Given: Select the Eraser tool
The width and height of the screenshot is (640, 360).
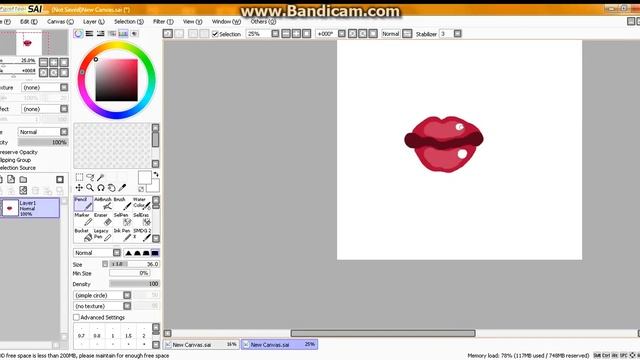Looking at the screenshot, I should pos(102,219).
